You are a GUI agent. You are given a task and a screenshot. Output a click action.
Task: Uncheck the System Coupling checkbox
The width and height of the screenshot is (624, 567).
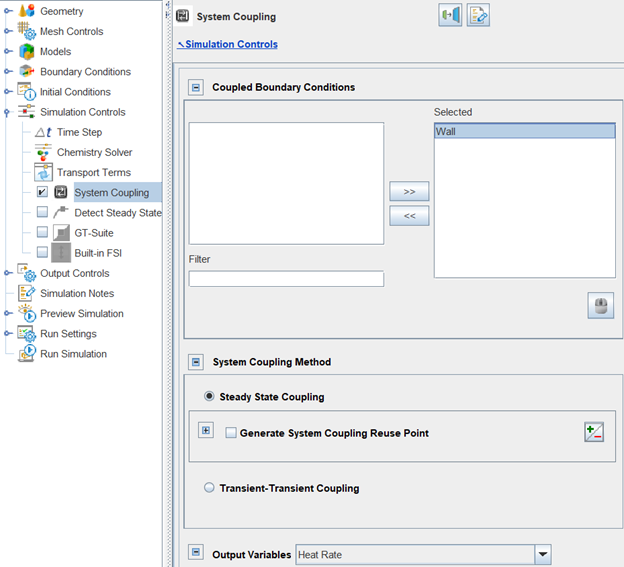(x=42, y=192)
